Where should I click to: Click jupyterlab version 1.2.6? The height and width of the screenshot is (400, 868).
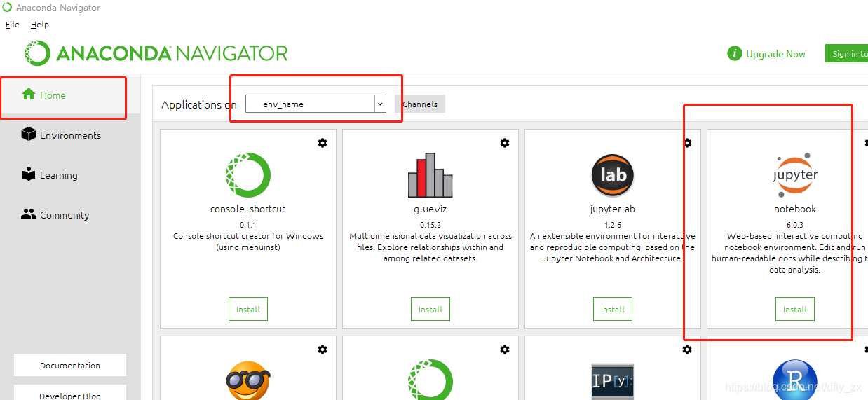pos(613,225)
